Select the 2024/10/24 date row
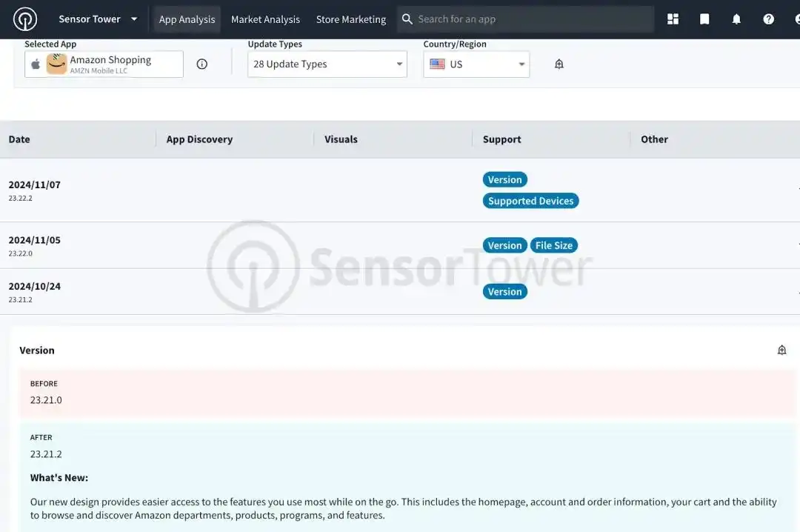800x532 pixels. [x=400, y=291]
